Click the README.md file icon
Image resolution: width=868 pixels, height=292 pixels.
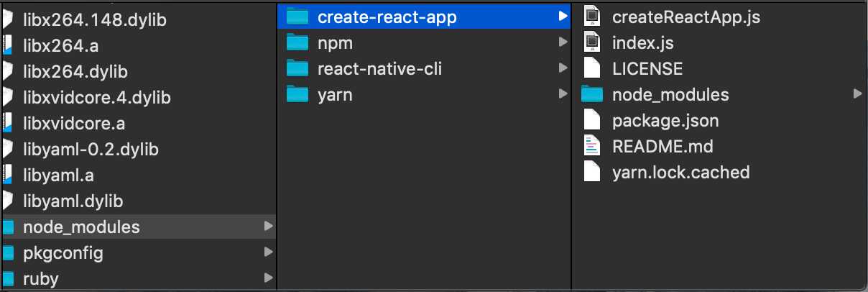point(591,146)
